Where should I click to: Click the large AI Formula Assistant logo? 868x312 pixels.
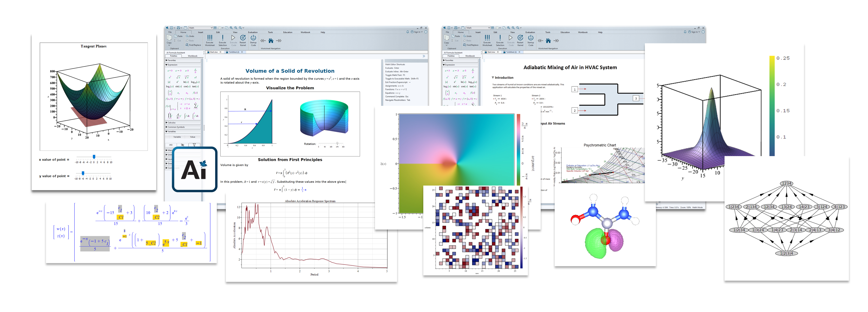click(x=194, y=169)
